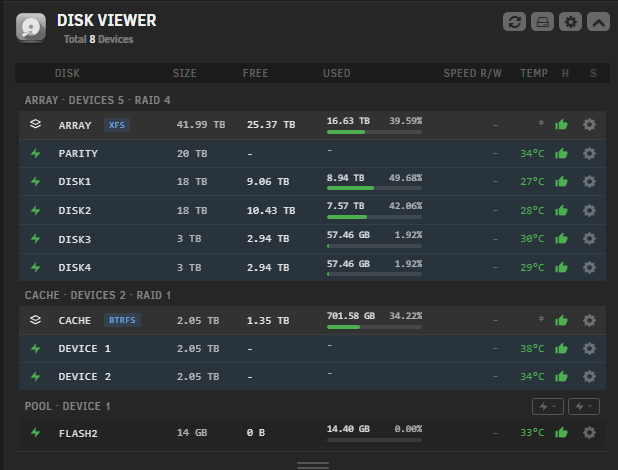The image size is (618, 470).
Task: Click health thumbs-up for ARRAY row
Action: (x=561, y=125)
